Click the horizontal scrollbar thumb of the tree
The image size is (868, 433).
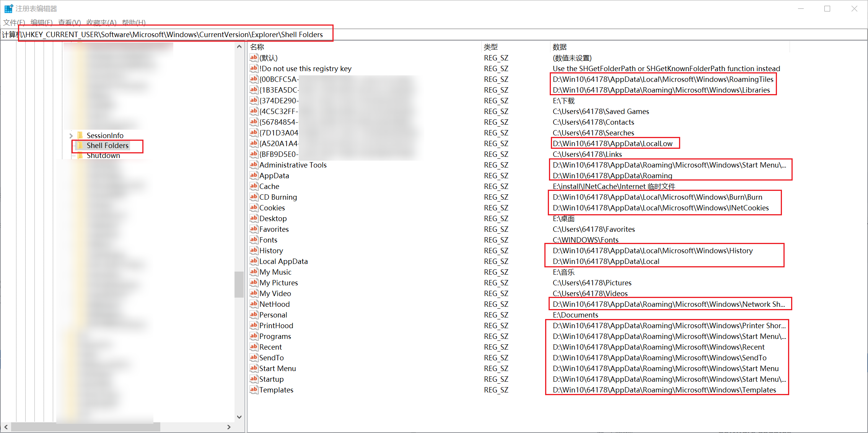85,427
